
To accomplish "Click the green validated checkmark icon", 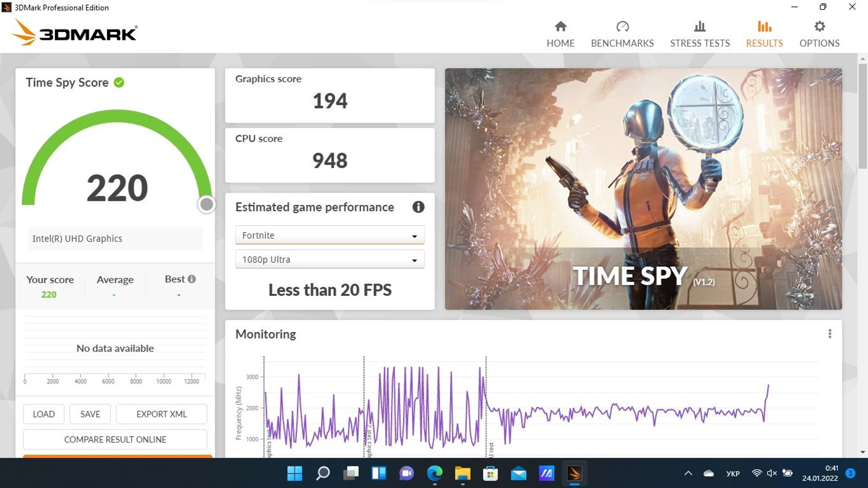I will [x=119, y=82].
